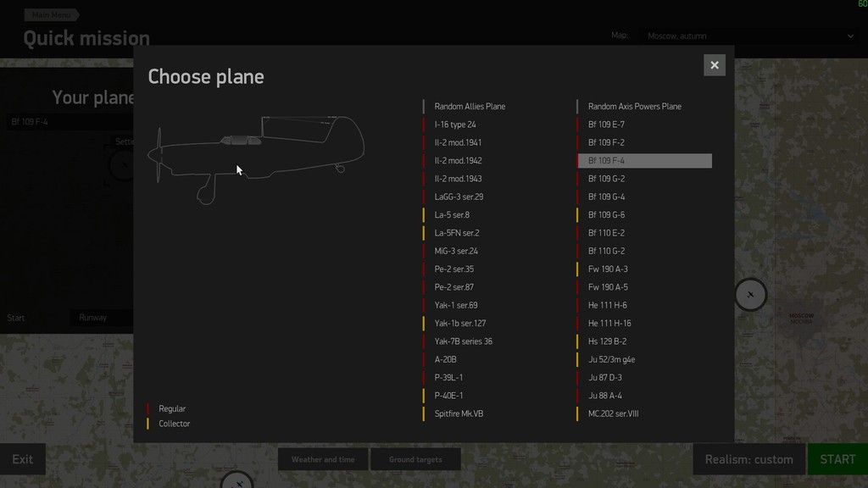This screenshot has width=868, height=488.
Task: Choose the He 111 H-6 bomber
Action: point(607,306)
